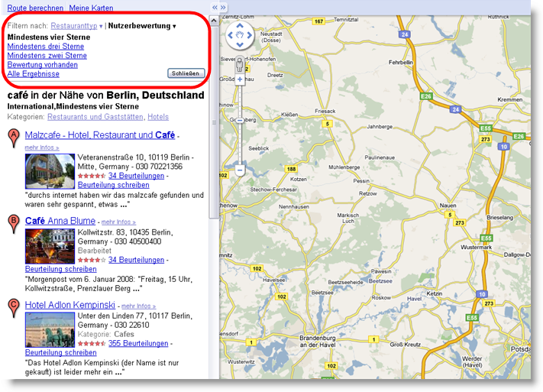Image resolution: width=543 pixels, height=392 pixels.
Task: Click Beurteilung schreiben for Café Anna Blume
Action: click(61, 269)
